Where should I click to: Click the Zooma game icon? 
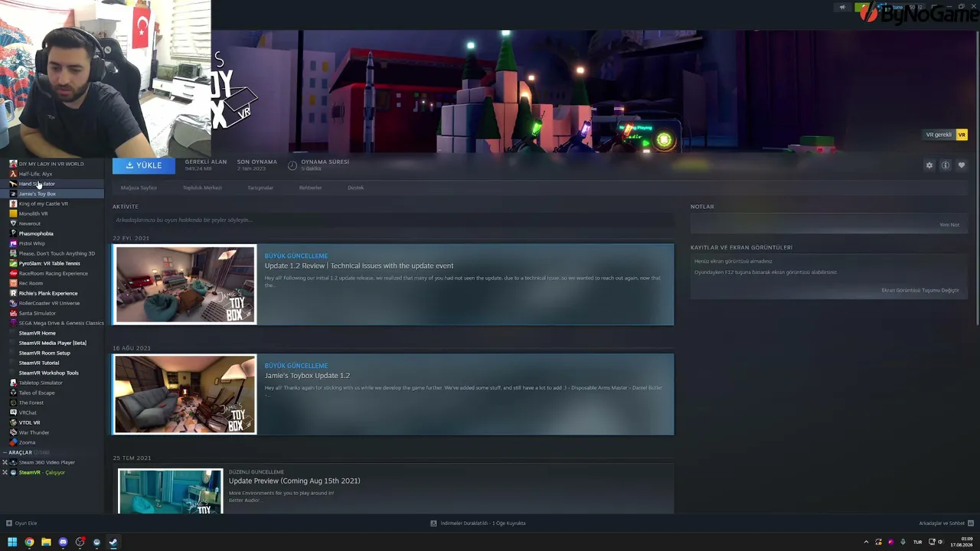[13, 442]
